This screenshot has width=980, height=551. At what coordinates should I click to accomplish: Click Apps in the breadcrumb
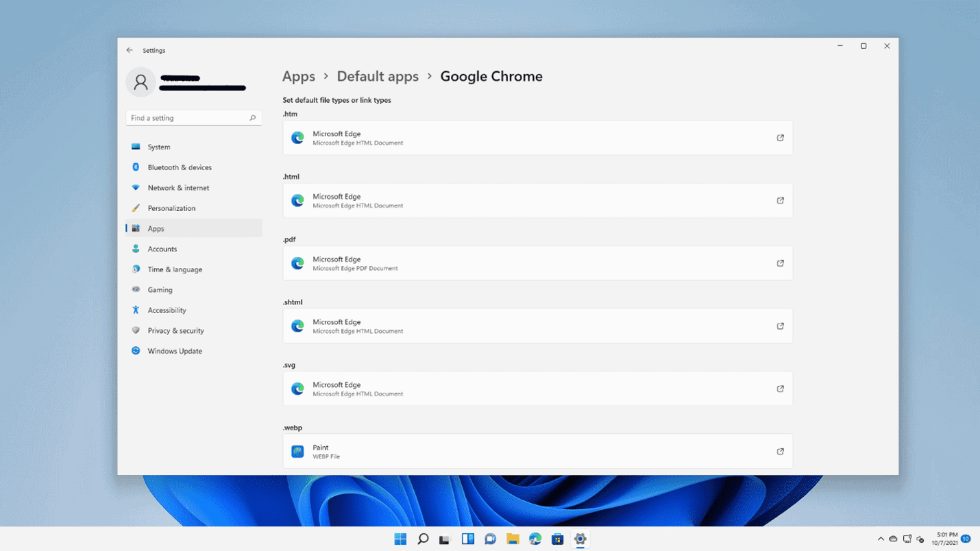[299, 77]
